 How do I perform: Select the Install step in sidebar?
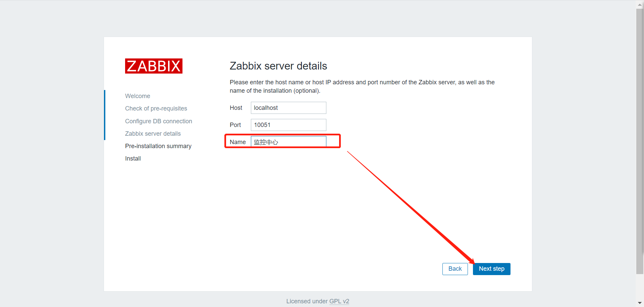point(133,158)
